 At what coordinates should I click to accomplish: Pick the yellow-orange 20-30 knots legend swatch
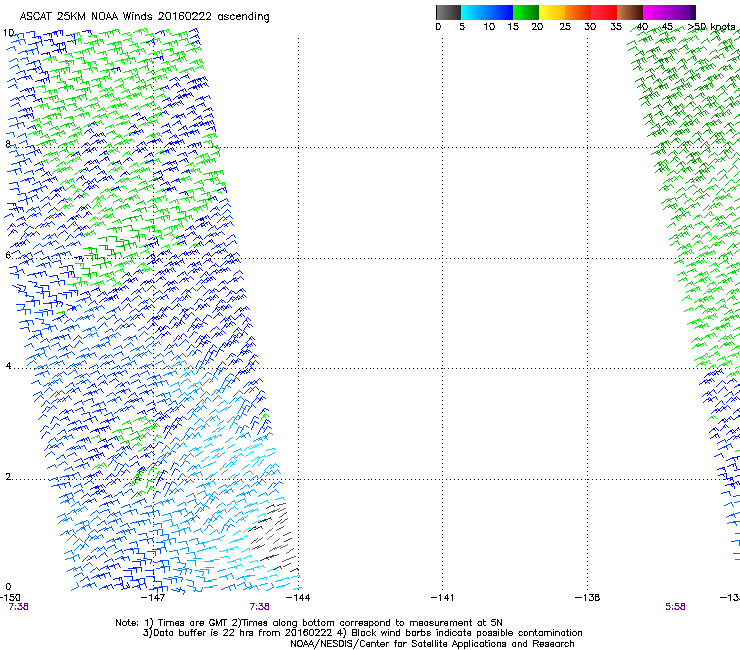tap(565, 12)
